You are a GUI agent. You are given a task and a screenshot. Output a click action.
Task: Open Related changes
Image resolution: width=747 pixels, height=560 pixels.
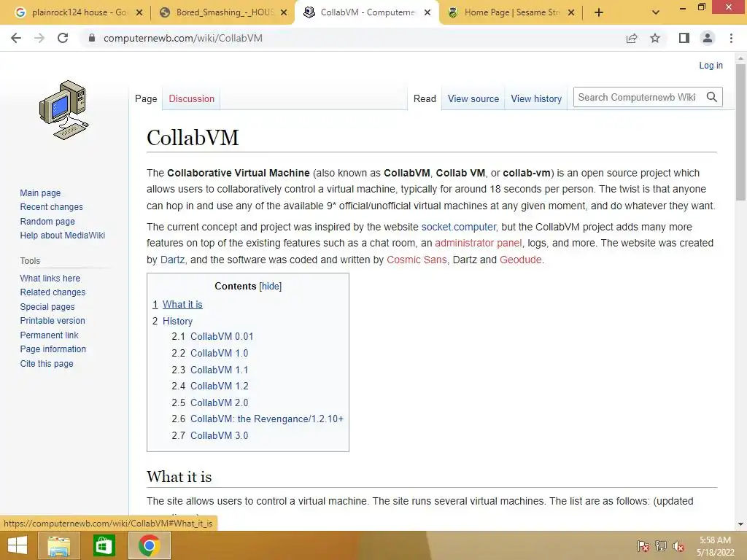coord(53,292)
